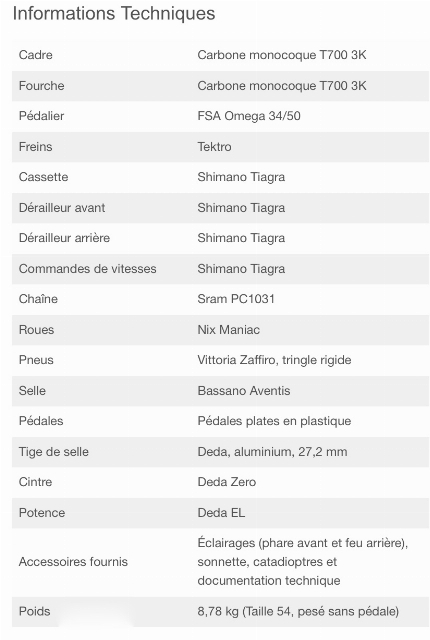Select the Deda EL stem value
Screen dimensions: 430x640
pos(221,513)
